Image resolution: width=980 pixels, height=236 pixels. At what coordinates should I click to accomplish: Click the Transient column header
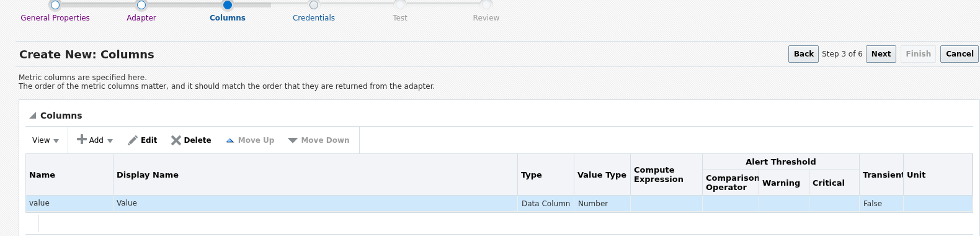pos(881,175)
